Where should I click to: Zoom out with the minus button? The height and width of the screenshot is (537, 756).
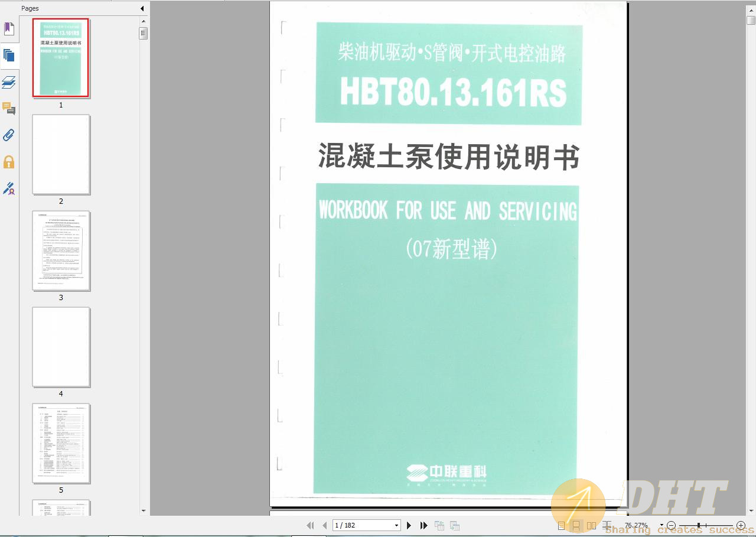tap(672, 525)
